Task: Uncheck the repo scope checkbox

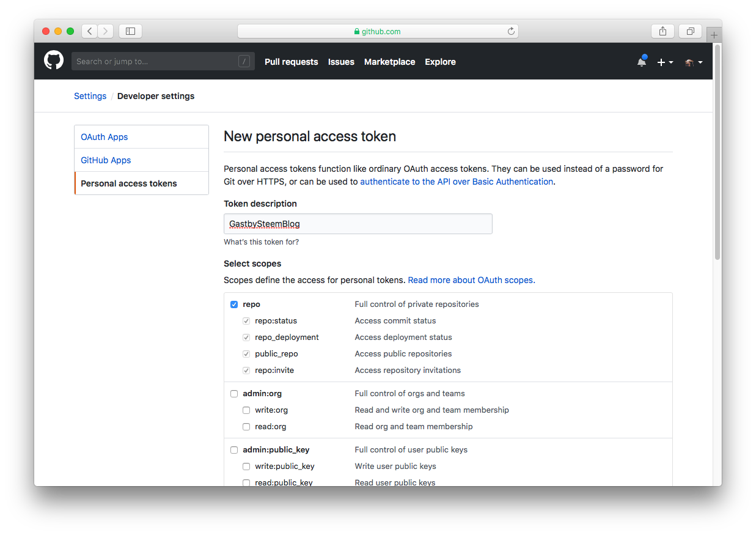Action: [234, 304]
